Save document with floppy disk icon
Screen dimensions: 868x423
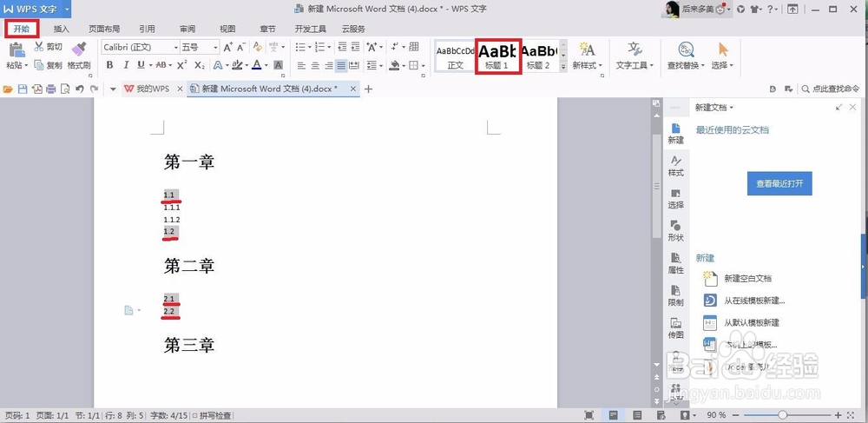[23, 89]
